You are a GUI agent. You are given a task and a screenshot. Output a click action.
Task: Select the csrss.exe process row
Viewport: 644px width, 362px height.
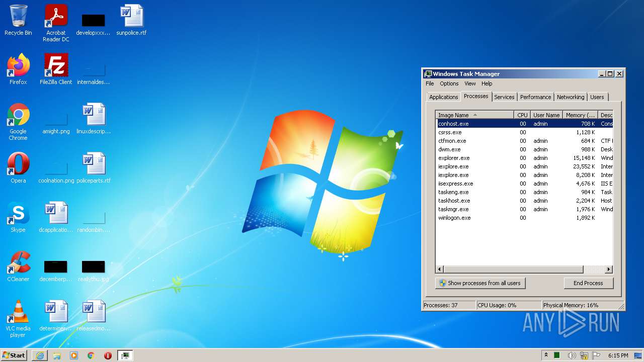524,132
